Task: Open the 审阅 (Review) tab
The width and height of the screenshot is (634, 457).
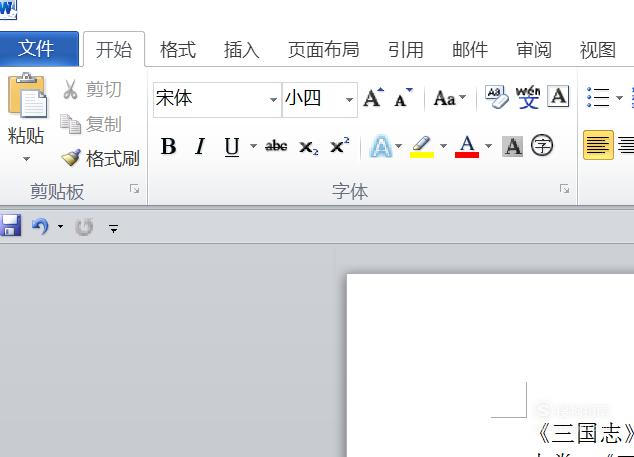Action: pyautogui.click(x=534, y=50)
